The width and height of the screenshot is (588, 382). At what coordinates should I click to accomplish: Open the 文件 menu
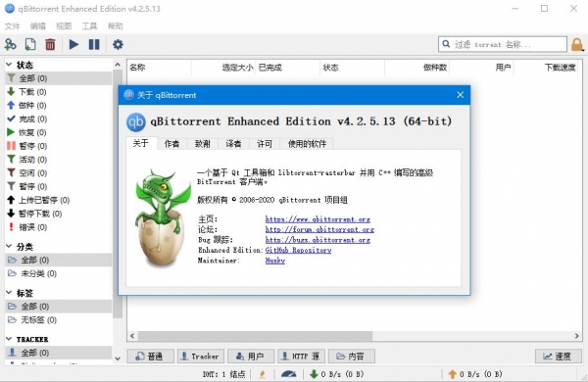[12, 25]
